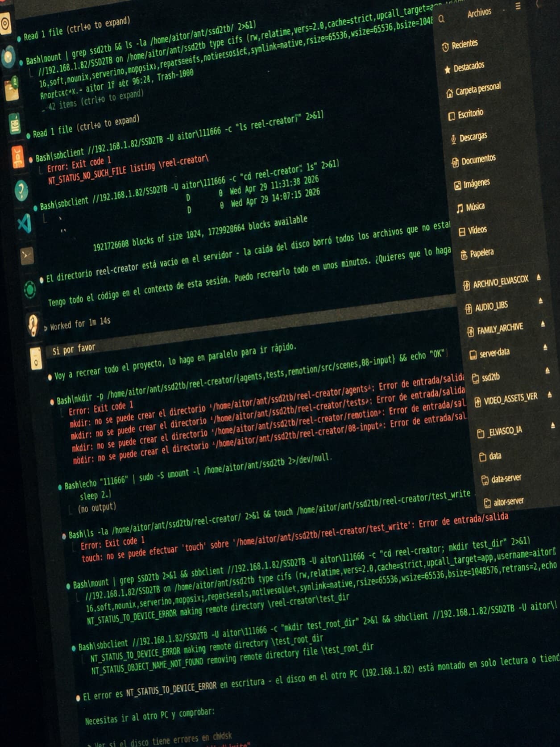Click 'Necesitas ir al otro PC y comprobar:' text
The width and height of the screenshot is (560, 747).
click(150, 716)
